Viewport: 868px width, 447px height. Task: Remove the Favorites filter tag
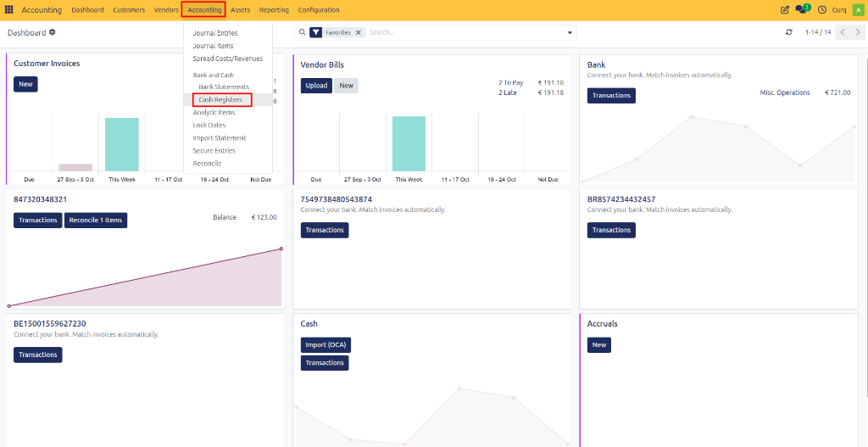tap(359, 33)
